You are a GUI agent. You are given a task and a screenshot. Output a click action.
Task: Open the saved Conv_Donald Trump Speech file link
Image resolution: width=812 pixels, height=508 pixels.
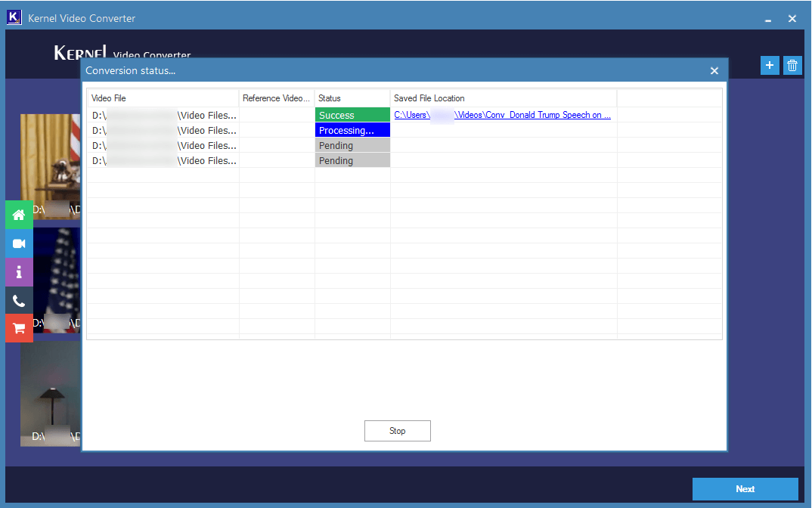[x=502, y=115]
